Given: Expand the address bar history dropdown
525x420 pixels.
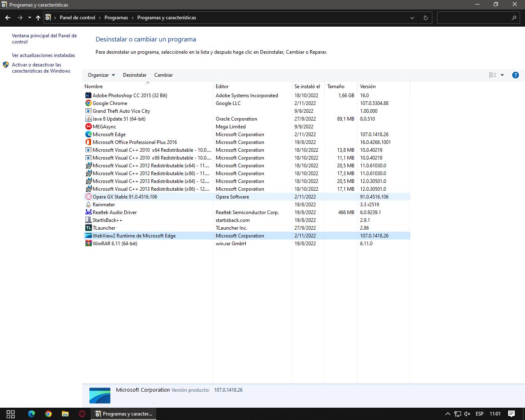Looking at the screenshot, I should click(412, 18).
